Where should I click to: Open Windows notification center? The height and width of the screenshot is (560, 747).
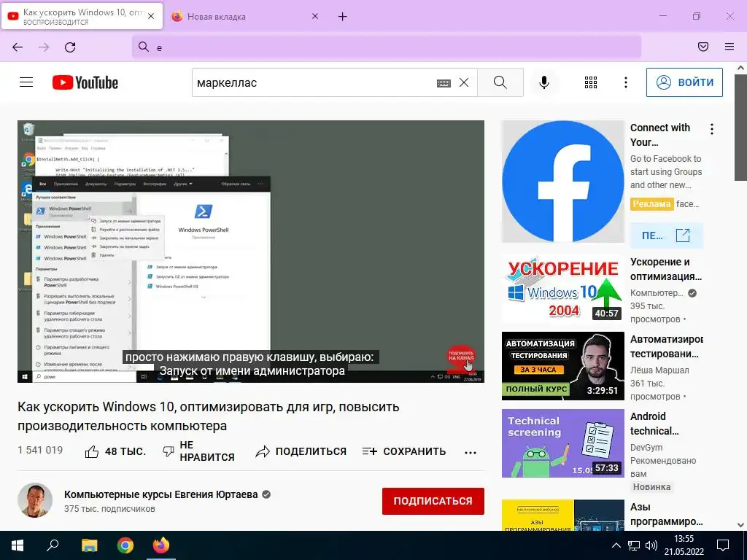click(723, 545)
